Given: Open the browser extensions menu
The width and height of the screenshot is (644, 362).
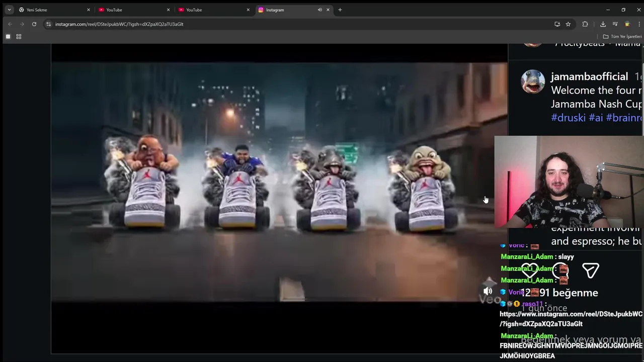Looking at the screenshot, I should point(585,24).
